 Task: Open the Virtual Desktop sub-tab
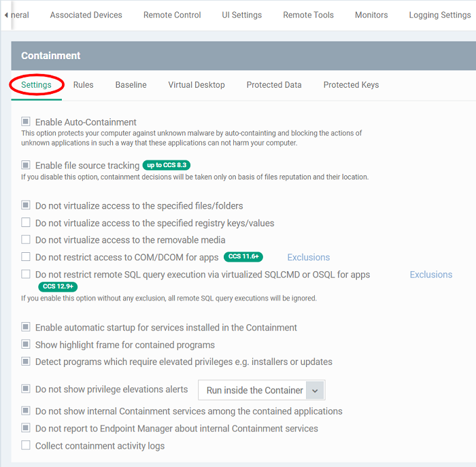pyautogui.click(x=197, y=85)
